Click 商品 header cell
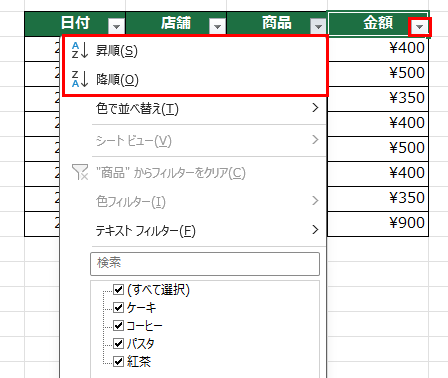This screenshot has width=448, height=378. pyautogui.click(x=277, y=23)
